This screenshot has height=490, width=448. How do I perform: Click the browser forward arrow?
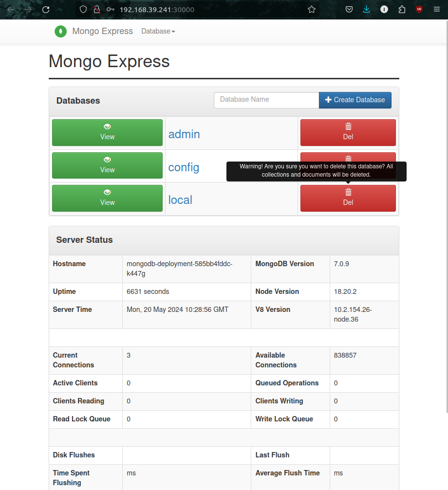coord(28,10)
